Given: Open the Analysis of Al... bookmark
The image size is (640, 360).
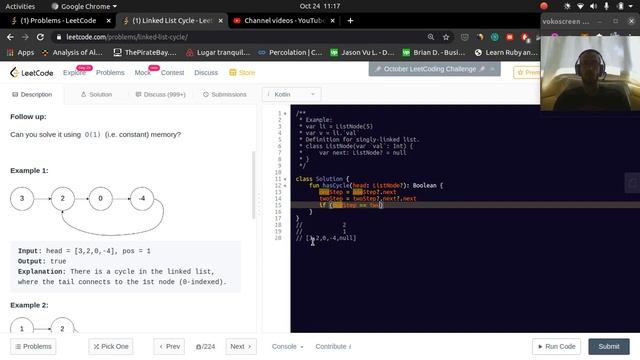Looking at the screenshot, I should pyautogui.click(x=72, y=53).
